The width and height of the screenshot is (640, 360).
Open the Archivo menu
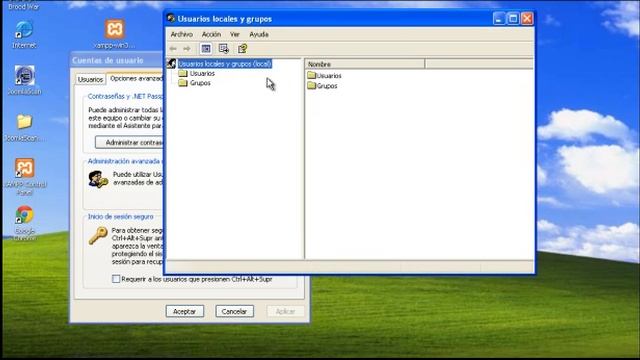(182, 34)
